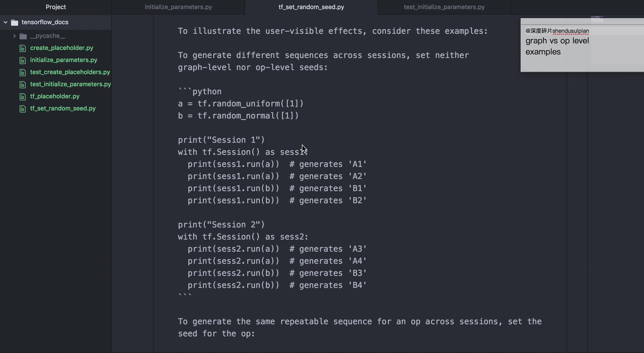
Task: Click the 'graph vs op level examples' note
Action: (557, 46)
